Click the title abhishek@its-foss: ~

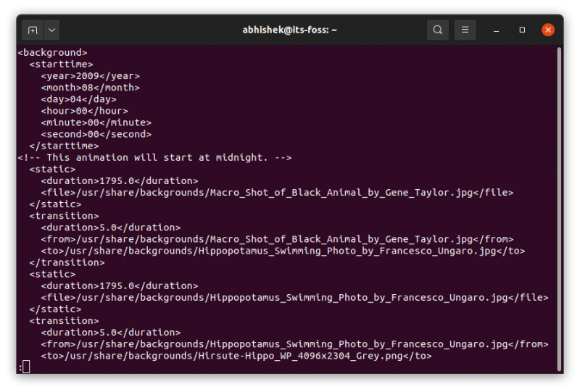(289, 30)
